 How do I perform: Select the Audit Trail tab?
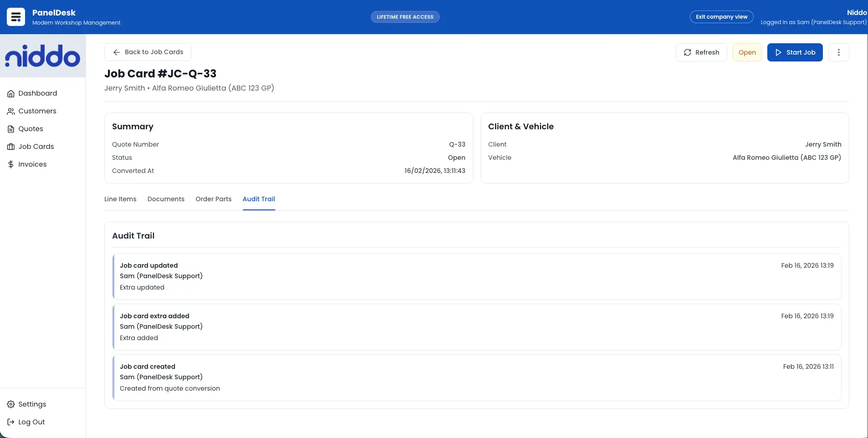click(x=258, y=199)
